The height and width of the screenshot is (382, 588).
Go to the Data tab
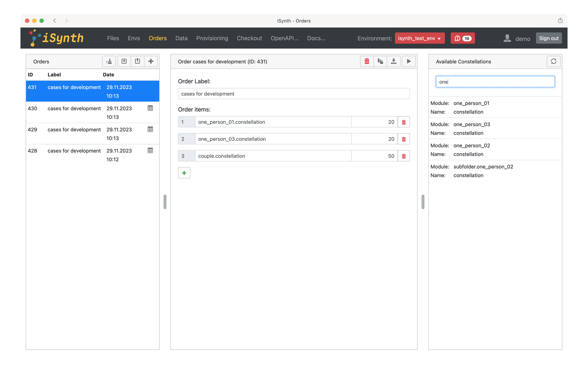(181, 38)
